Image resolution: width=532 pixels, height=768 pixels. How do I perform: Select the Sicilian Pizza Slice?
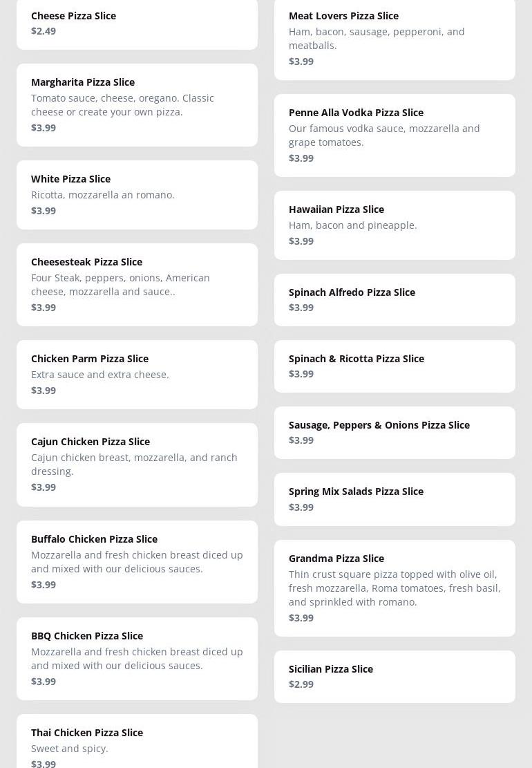(x=395, y=676)
